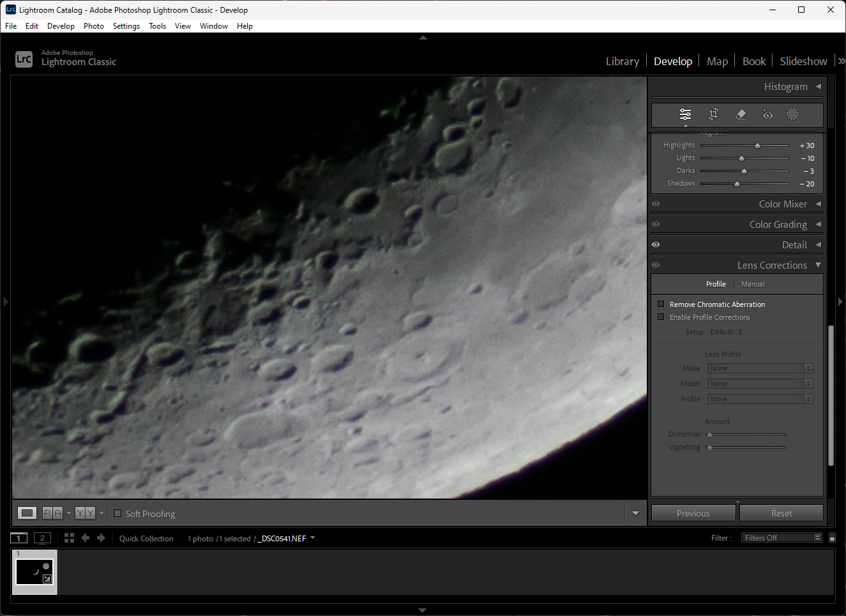Switch to Loupe view mode
Screen dimensions: 846x616
pos(27,513)
